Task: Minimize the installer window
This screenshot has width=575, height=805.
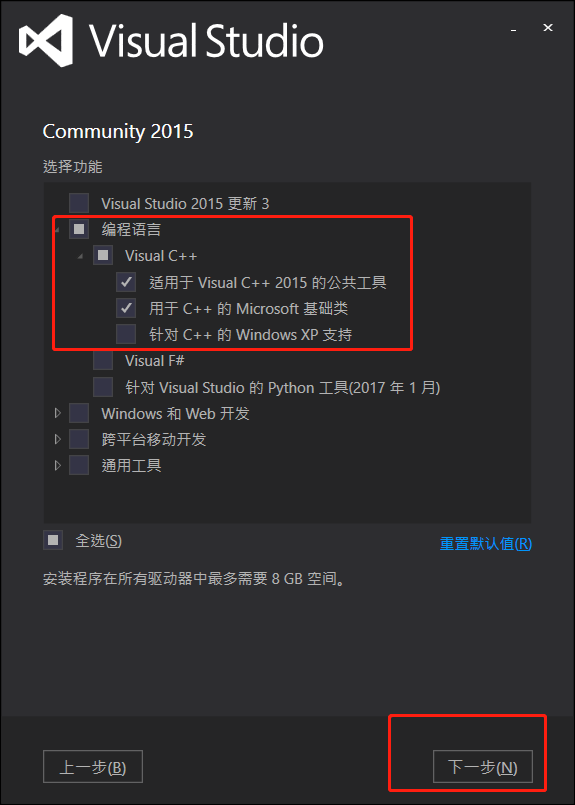Action: tap(513, 29)
